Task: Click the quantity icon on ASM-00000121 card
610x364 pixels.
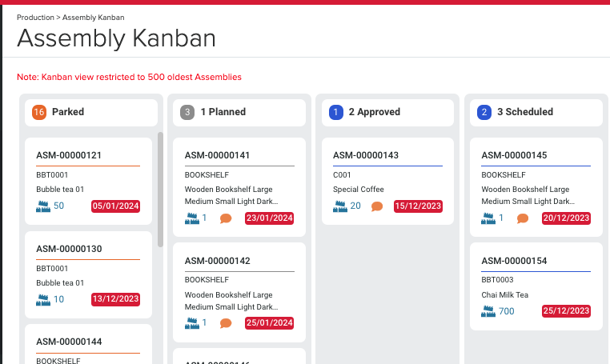Action: pos(43,206)
